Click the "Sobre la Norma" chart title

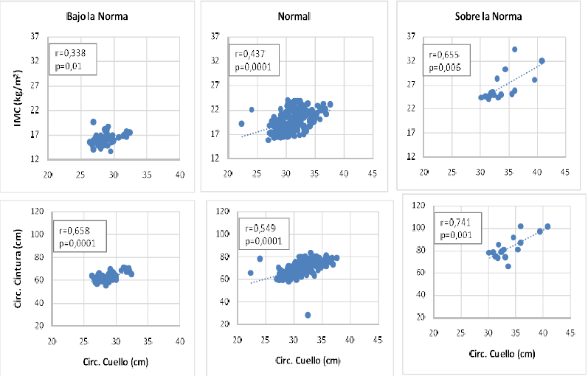489,16
